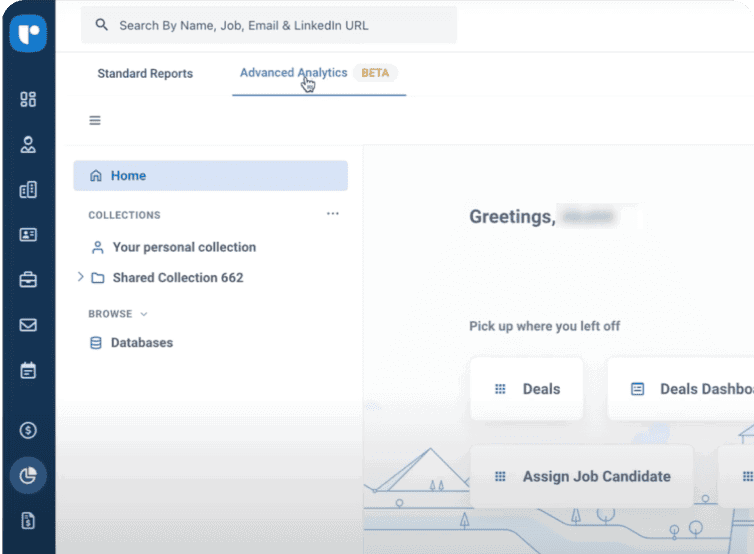Open the mail envelope icon in sidebar
This screenshot has width=754, height=554.
[28, 325]
